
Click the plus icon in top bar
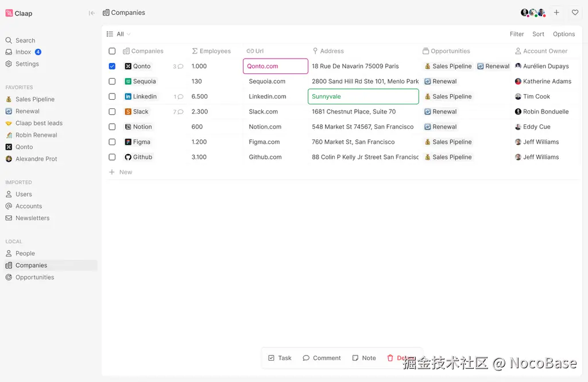point(556,13)
